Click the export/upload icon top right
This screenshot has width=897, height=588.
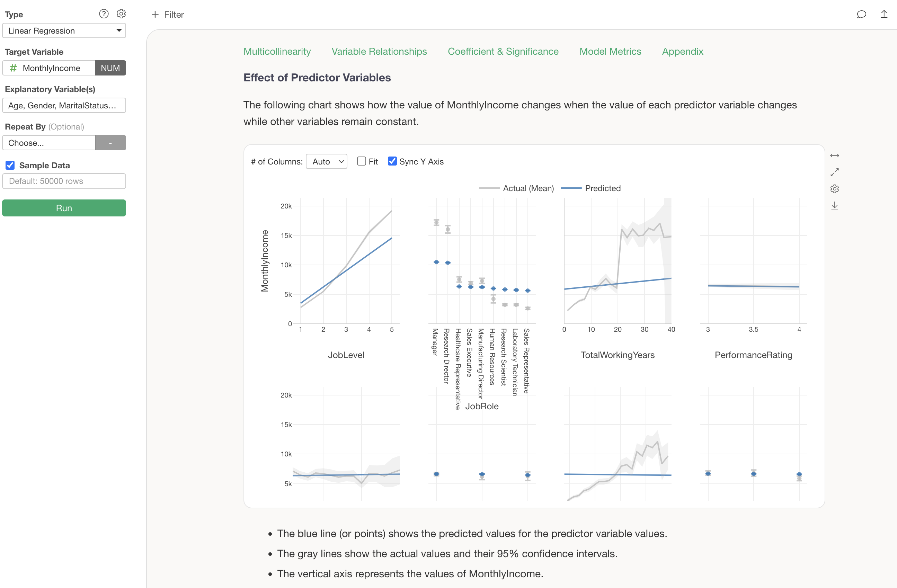tap(884, 14)
